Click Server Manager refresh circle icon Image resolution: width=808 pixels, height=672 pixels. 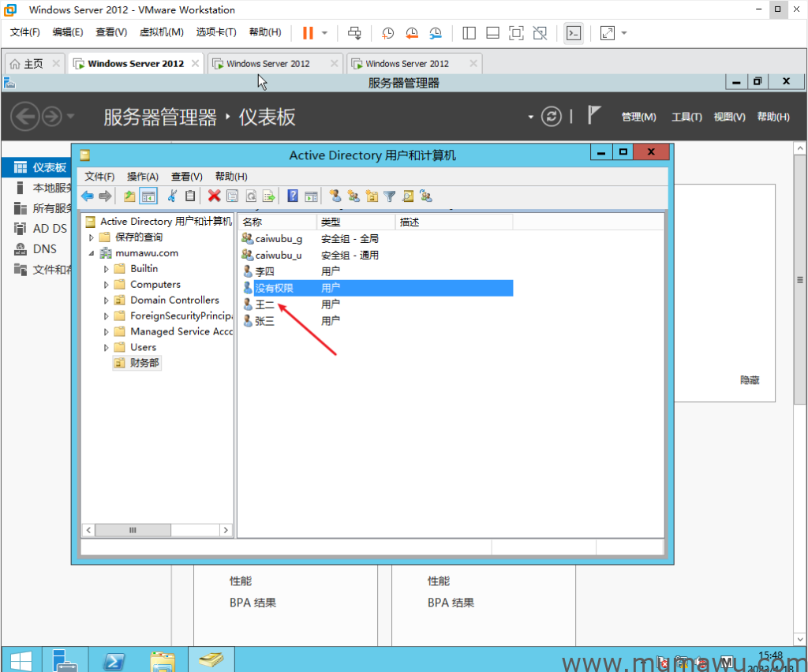552,117
